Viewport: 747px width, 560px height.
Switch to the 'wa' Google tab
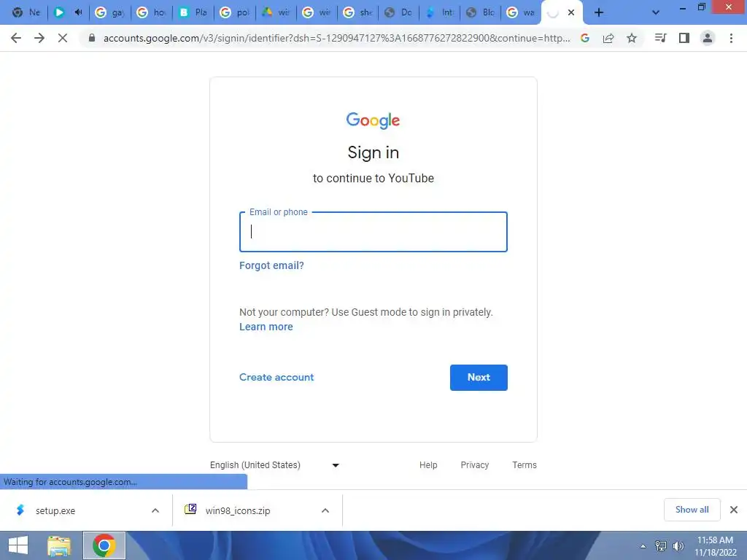pyautogui.click(x=521, y=12)
